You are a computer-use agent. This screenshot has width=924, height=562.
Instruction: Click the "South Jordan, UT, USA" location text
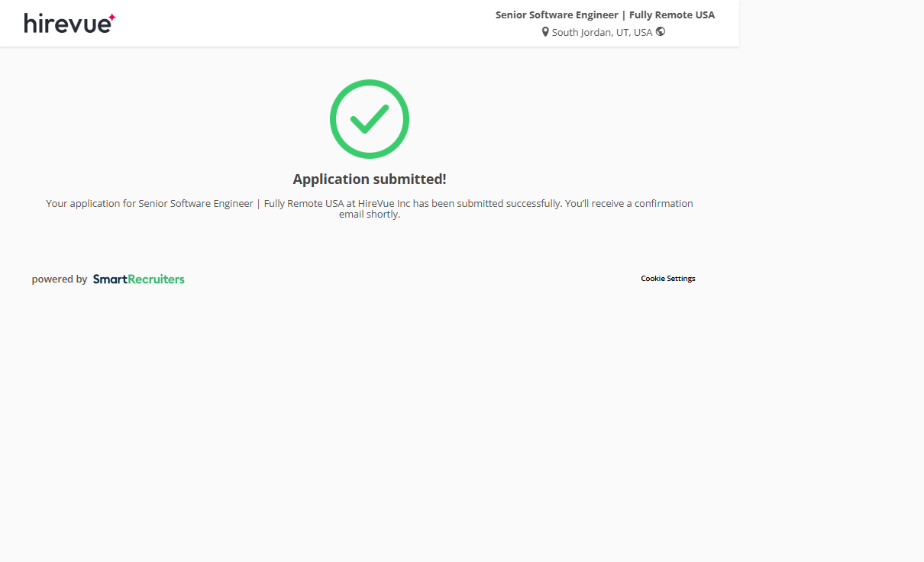(x=602, y=32)
